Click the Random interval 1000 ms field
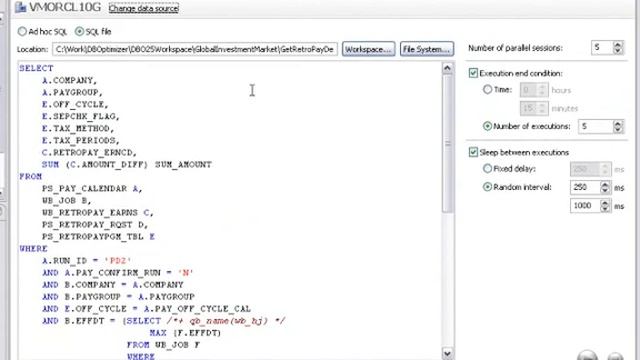 click(x=585, y=206)
